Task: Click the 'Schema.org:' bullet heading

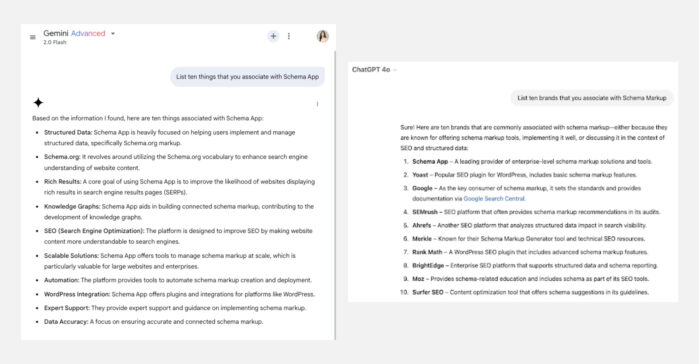Action: pyautogui.click(x=62, y=157)
